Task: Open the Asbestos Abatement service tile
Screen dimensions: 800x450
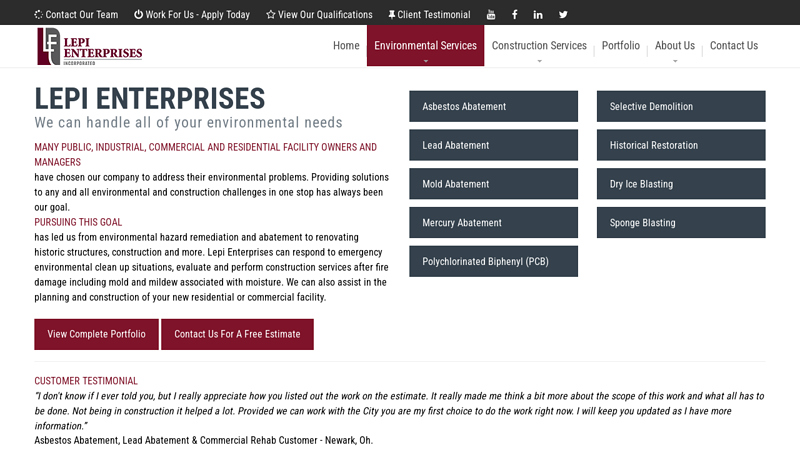Action: (493, 107)
